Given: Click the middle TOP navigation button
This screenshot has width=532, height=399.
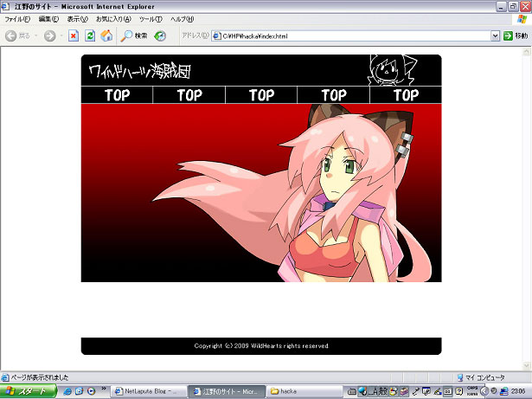Looking at the screenshot, I should [x=261, y=95].
